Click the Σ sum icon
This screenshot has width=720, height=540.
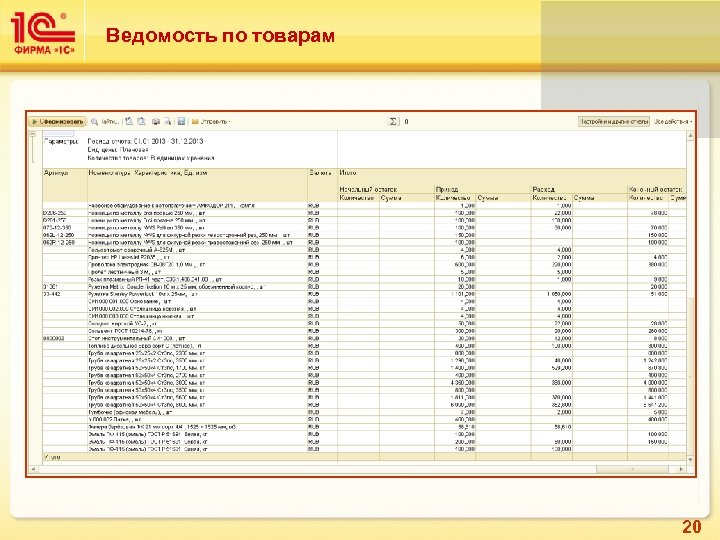click(394, 122)
